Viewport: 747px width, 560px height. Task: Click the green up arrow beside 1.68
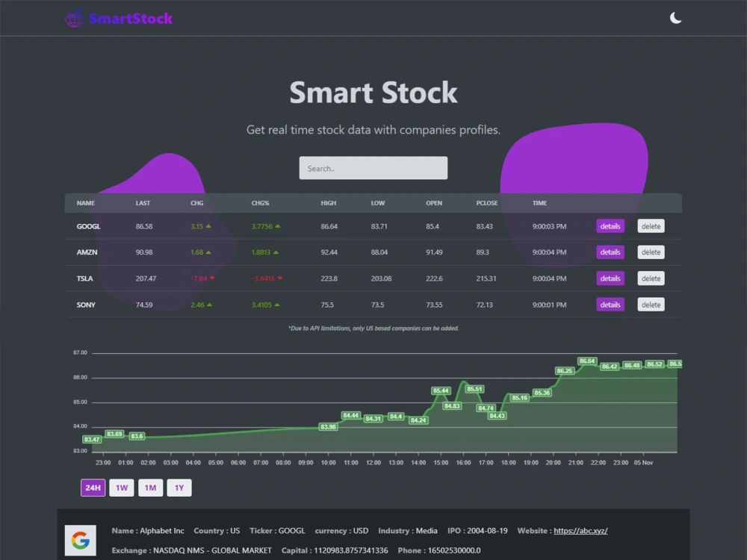point(208,252)
